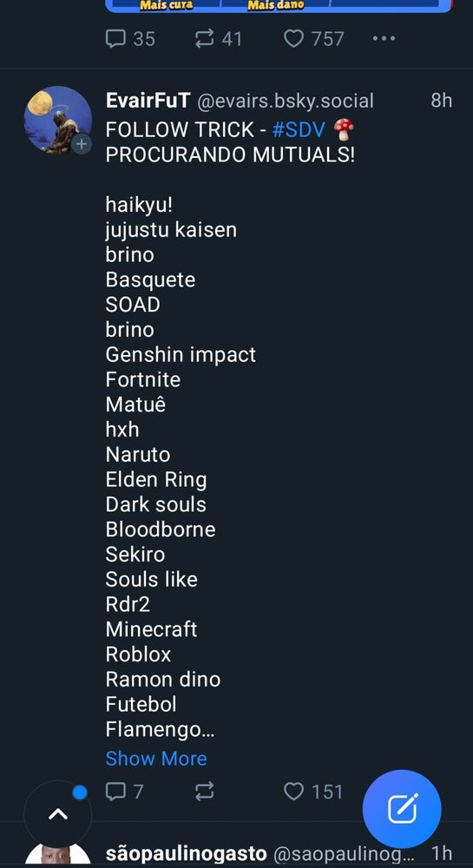The height and width of the screenshot is (868, 473).
Task: Open the three-dot more options menu
Action: [384, 39]
